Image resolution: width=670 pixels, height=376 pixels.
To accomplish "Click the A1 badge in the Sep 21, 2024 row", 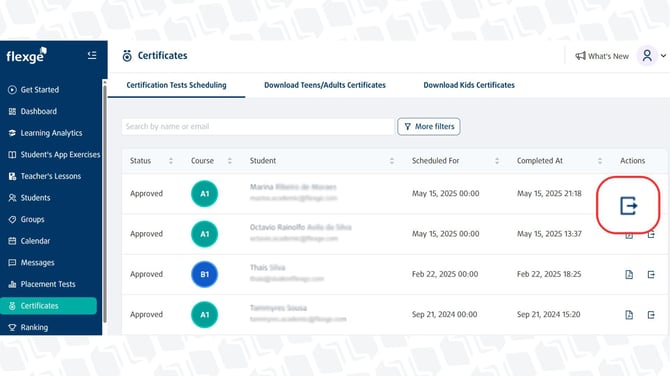I will coord(204,314).
